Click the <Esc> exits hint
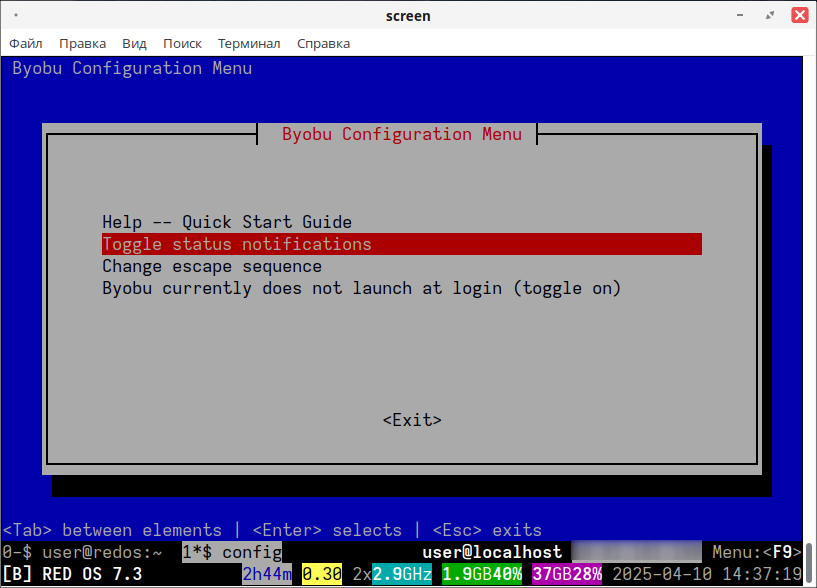Image resolution: width=817 pixels, height=588 pixels. pos(487,530)
